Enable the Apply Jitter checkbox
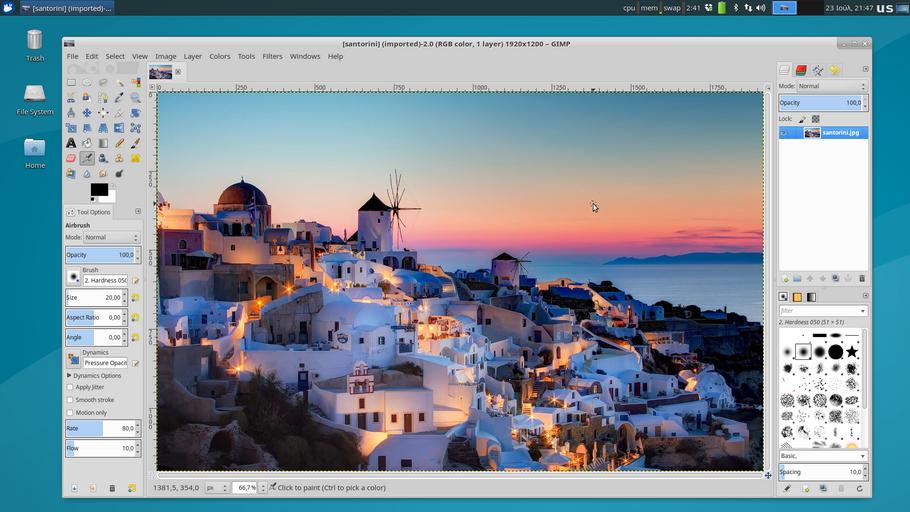Viewport: 910px width, 512px height. click(x=70, y=387)
